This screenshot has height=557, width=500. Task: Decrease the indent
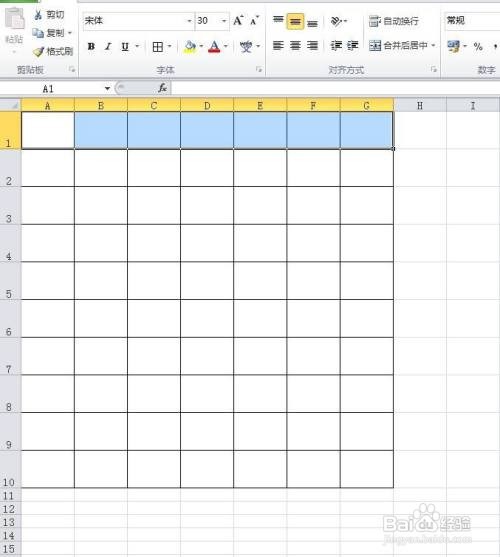point(336,45)
